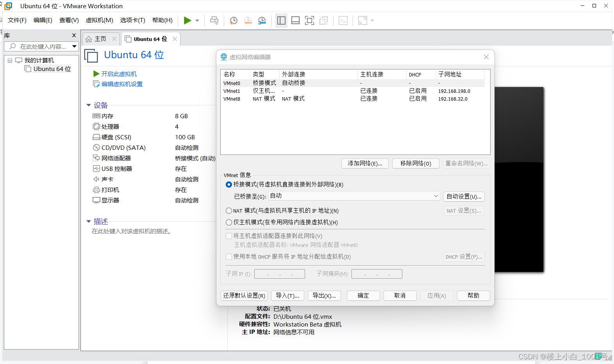Close the 主页 tab

click(114, 39)
